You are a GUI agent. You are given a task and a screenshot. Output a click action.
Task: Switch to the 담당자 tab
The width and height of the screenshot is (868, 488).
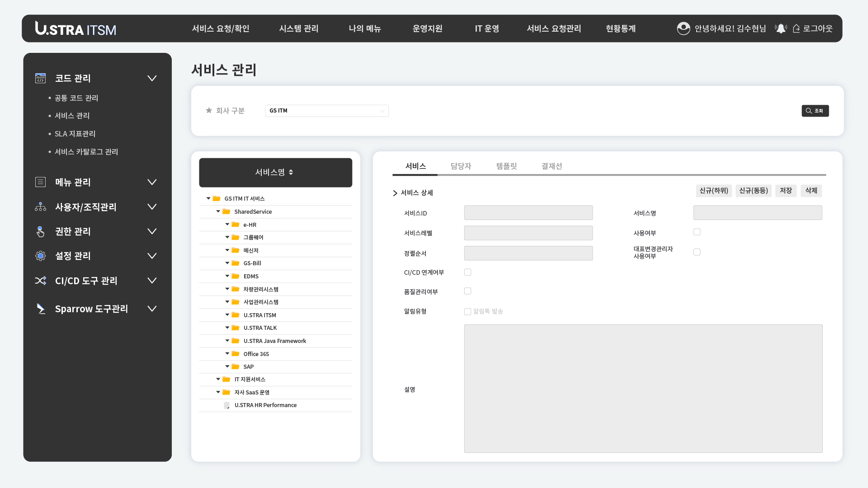pyautogui.click(x=461, y=166)
